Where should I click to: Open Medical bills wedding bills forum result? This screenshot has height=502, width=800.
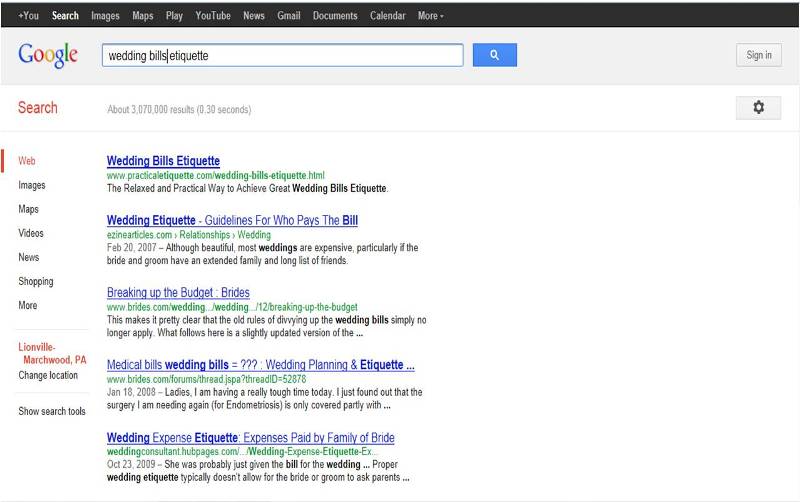tap(260, 365)
